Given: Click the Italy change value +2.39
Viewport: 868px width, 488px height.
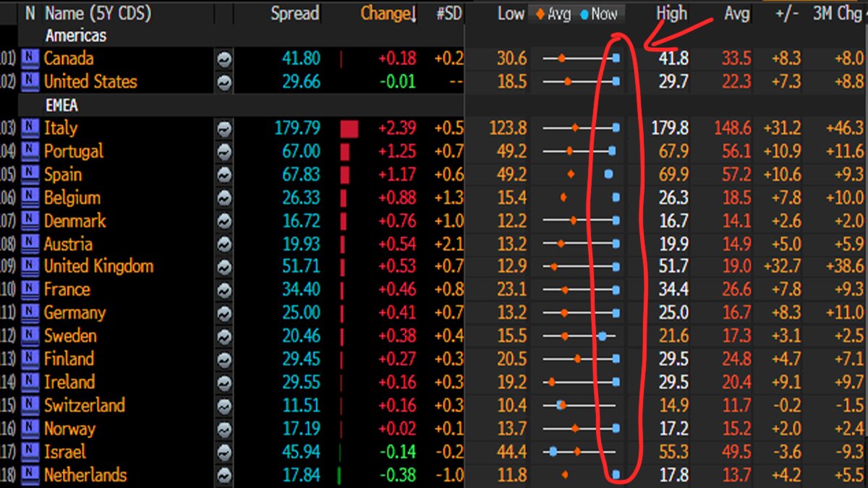Looking at the screenshot, I should click(397, 128).
